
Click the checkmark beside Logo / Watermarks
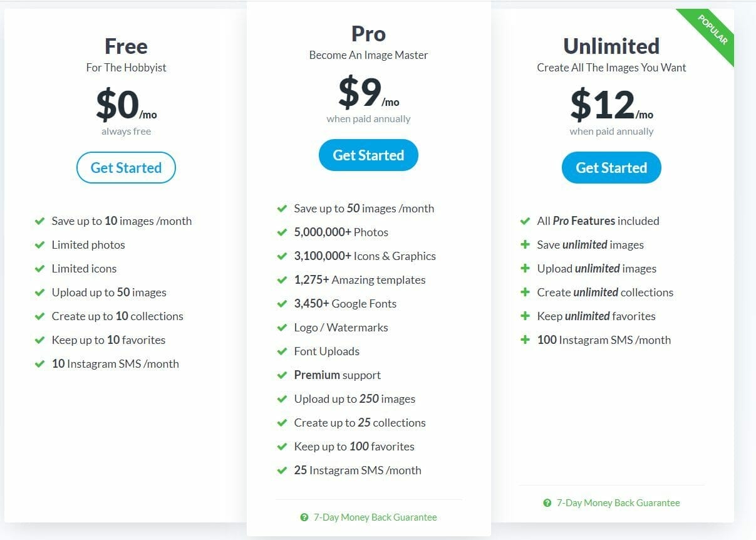tap(281, 328)
